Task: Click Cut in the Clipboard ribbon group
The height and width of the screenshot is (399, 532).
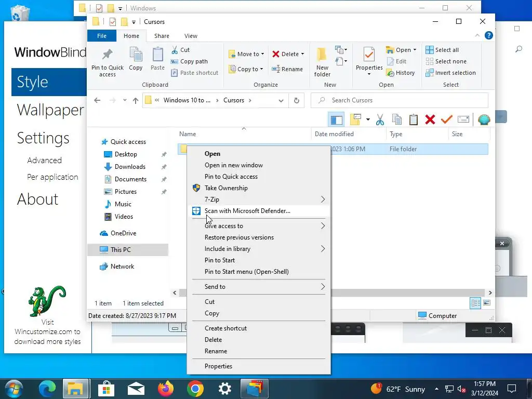Action: pos(180,50)
